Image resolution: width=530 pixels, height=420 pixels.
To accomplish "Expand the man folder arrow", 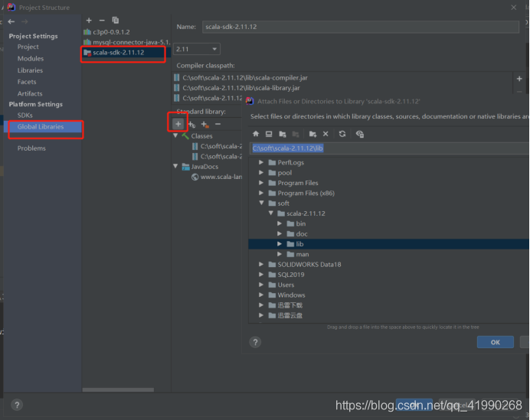I will coord(280,254).
